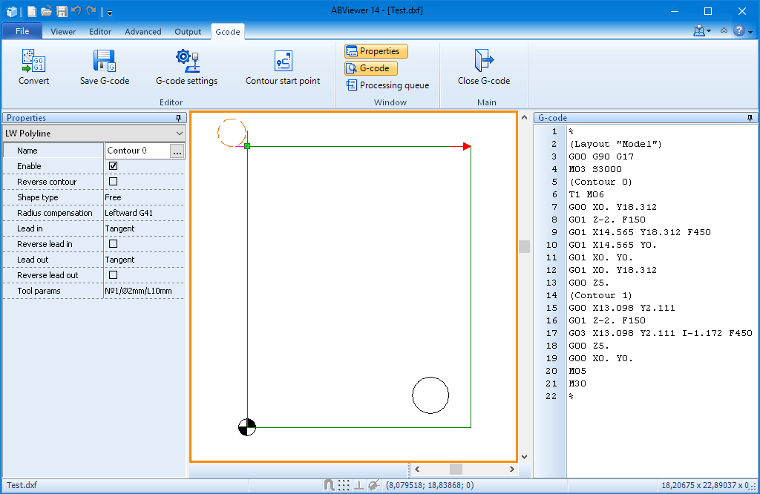
Task: Enable the Reverse lead in checkbox
Action: [x=113, y=244]
